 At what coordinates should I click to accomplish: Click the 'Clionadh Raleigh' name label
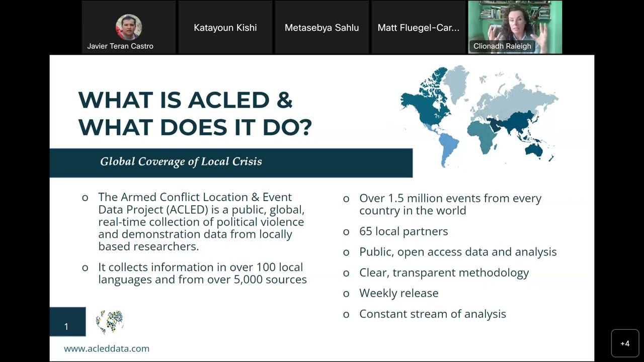pyautogui.click(x=502, y=46)
